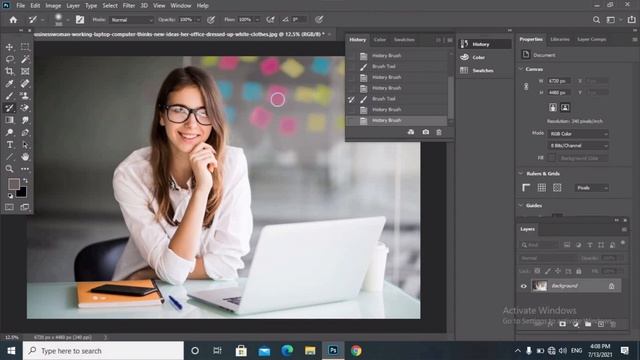Toggle pressure for opacity
Viewport: 640px width, 360px height.
coord(211,20)
